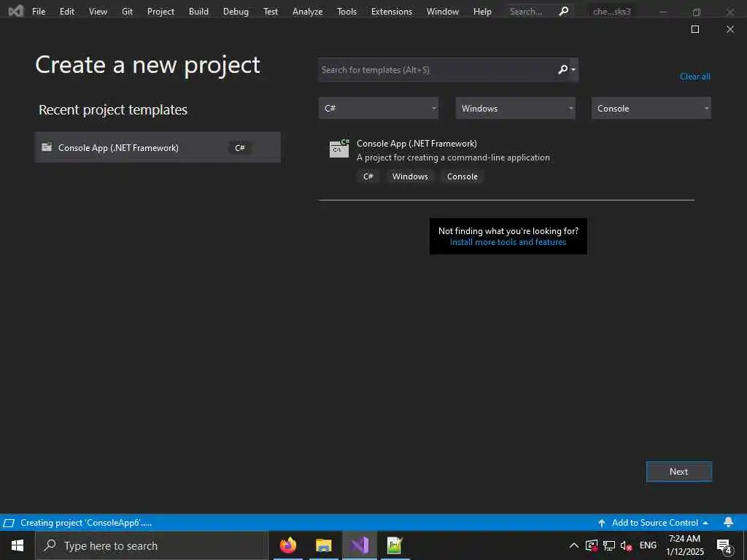Open the Debug menu

pyautogui.click(x=236, y=12)
